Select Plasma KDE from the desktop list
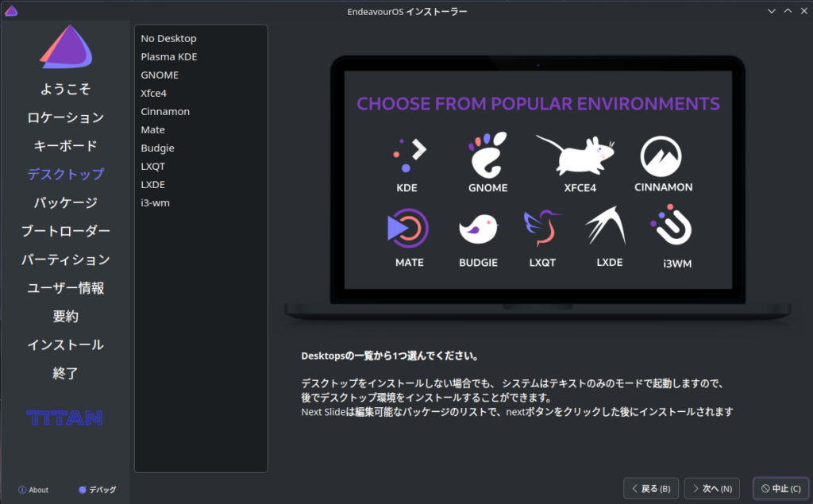The height and width of the screenshot is (504, 813). point(169,56)
